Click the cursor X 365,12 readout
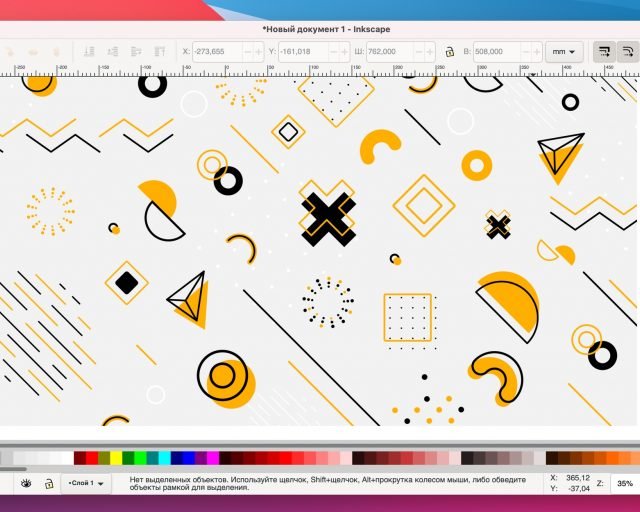The height and width of the screenshot is (512, 640). click(x=570, y=478)
